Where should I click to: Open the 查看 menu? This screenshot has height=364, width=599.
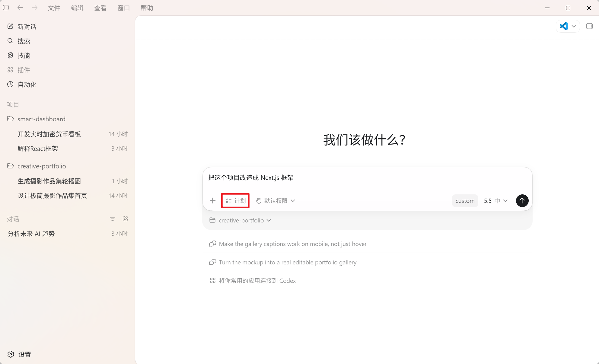(100, 8)
